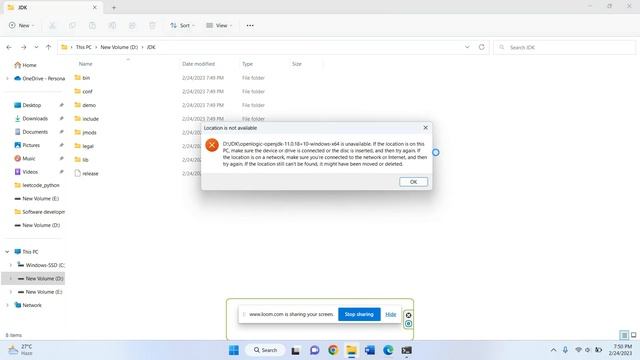The image size is (640, 360).
Task: Expand the OneDrive - Personal node
Action: tap(7, 78)
